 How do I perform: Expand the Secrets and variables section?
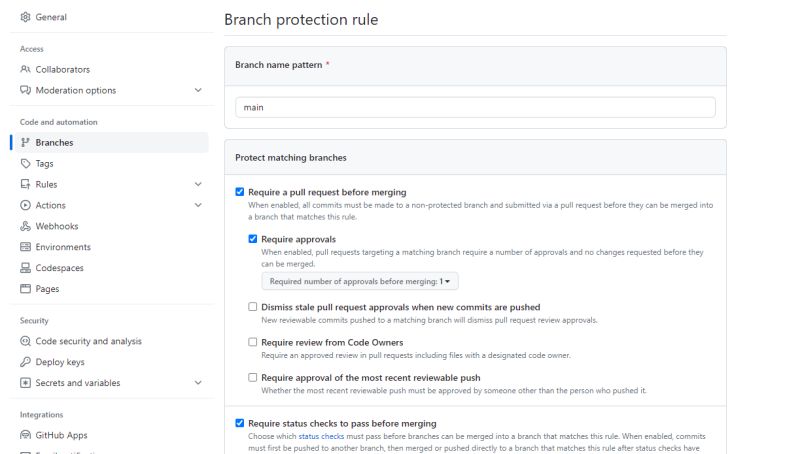pos(198,383)
